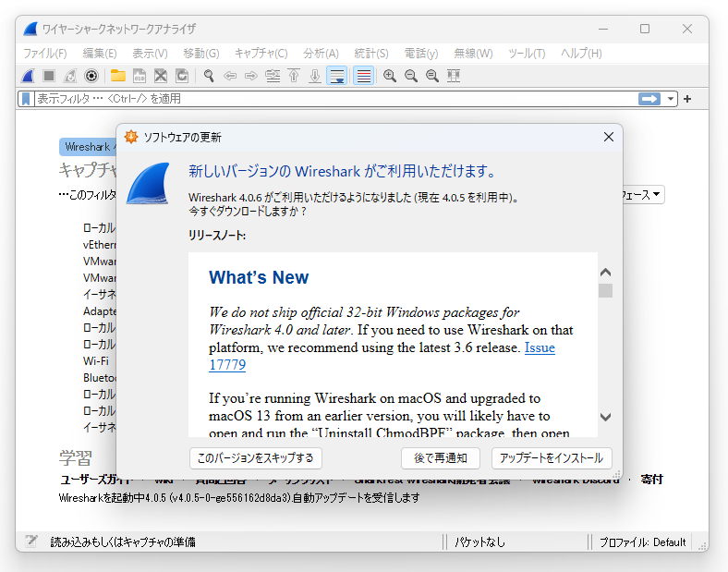Screen dimensions: 728x572
Task: Add a filter button with the plus icon
Action: tap(687, 99)
